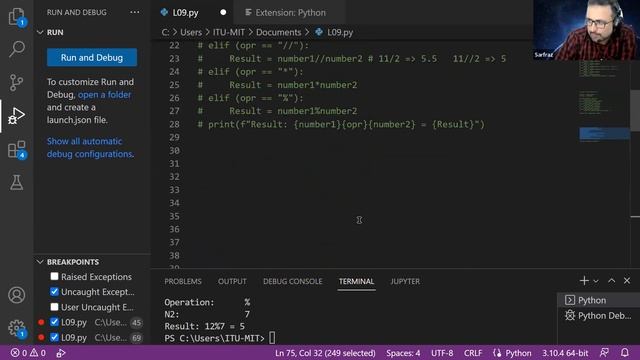This screenshot has width=640, height=360.
Task: Disable the L09.py line 69 breakpoint checkbox
Action: coord(54,337)
